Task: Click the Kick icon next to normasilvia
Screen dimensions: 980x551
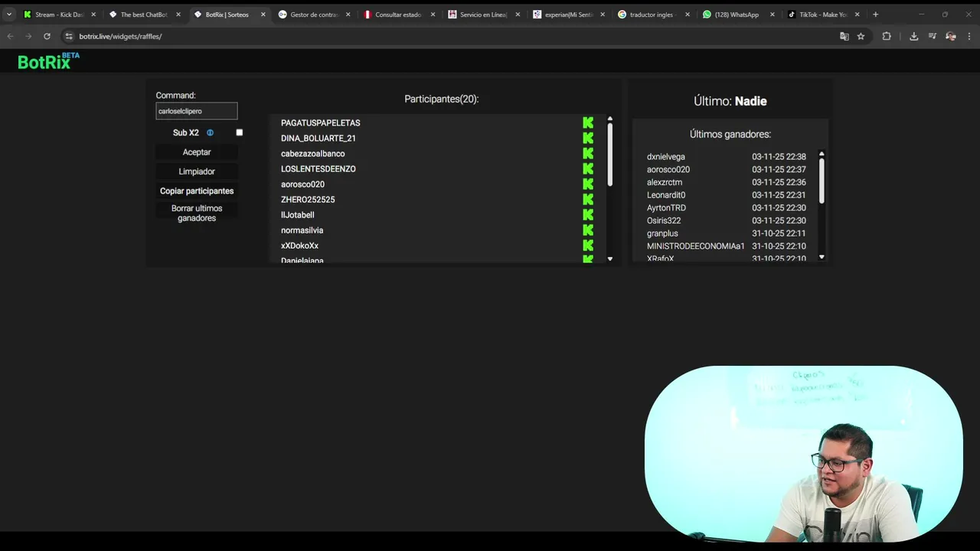Action: pos(588,230)
